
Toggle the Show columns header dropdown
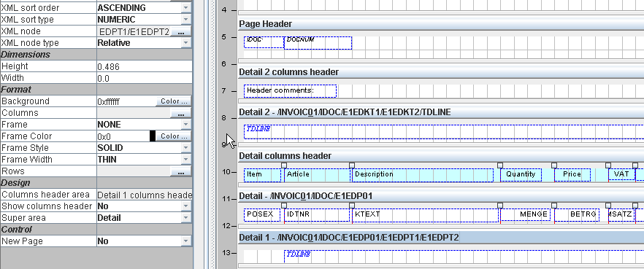click(186, 206)
